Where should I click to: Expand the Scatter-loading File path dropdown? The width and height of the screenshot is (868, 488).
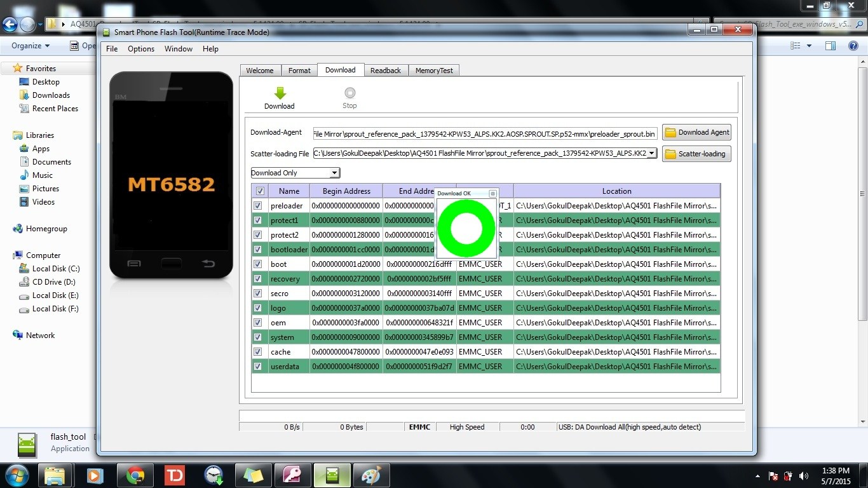[651, 153]
